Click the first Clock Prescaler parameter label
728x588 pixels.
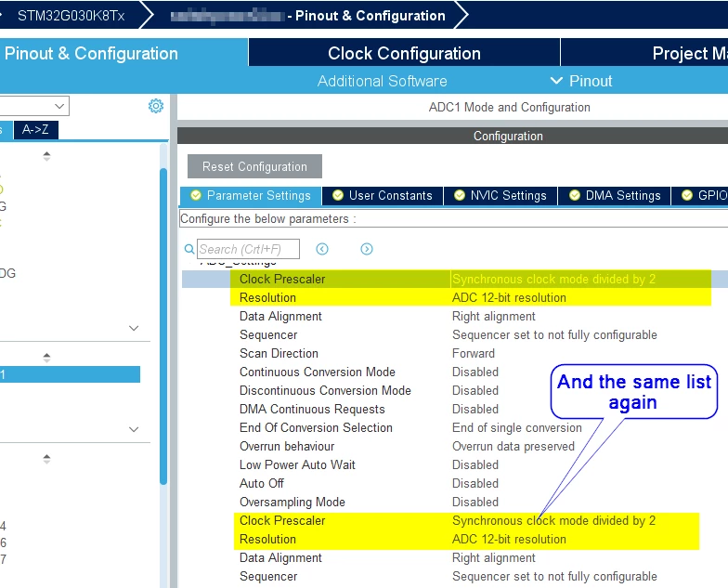pos(282,279)
